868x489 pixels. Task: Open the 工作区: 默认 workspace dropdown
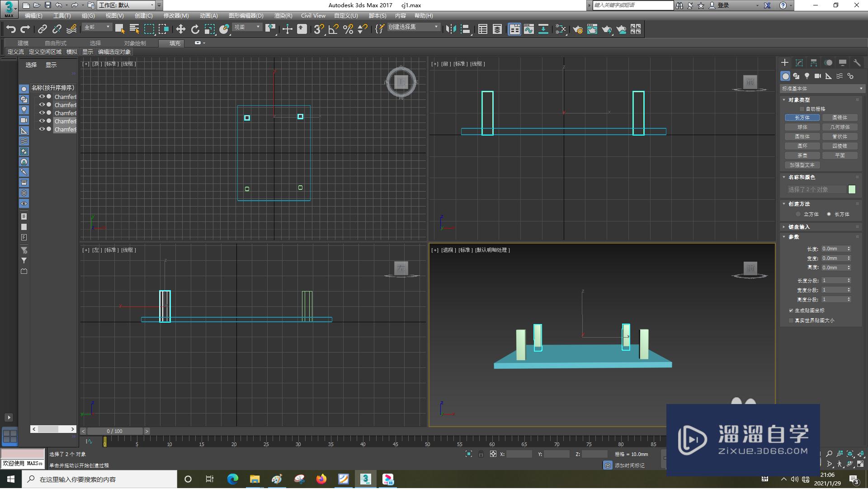tap(127, 5)
